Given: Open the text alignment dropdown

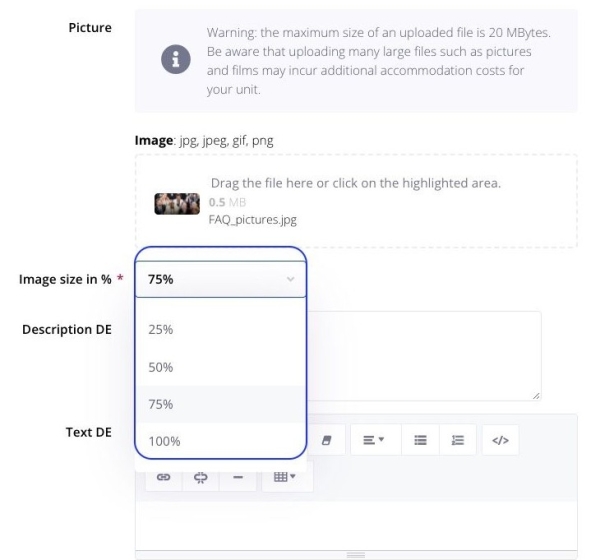Looking at the screenshot, I should (374, 439).
